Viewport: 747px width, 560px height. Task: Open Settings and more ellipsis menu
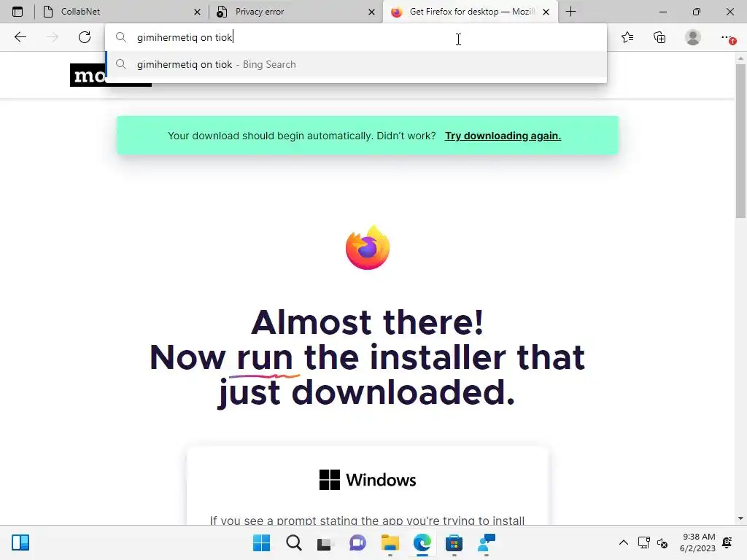pyautogui.click(x=727, y=37)
